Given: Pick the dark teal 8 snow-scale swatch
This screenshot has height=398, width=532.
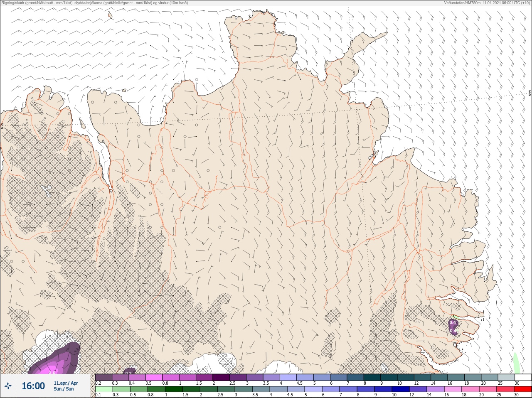Looking at the screenshot, I should [x=372, y=377].
